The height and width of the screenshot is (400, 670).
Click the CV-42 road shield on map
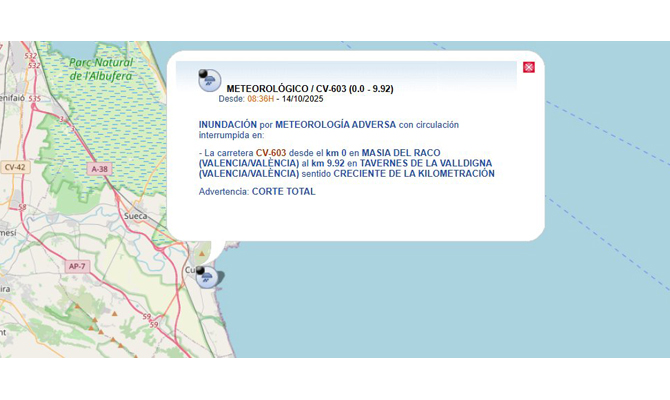click(14, 167)
